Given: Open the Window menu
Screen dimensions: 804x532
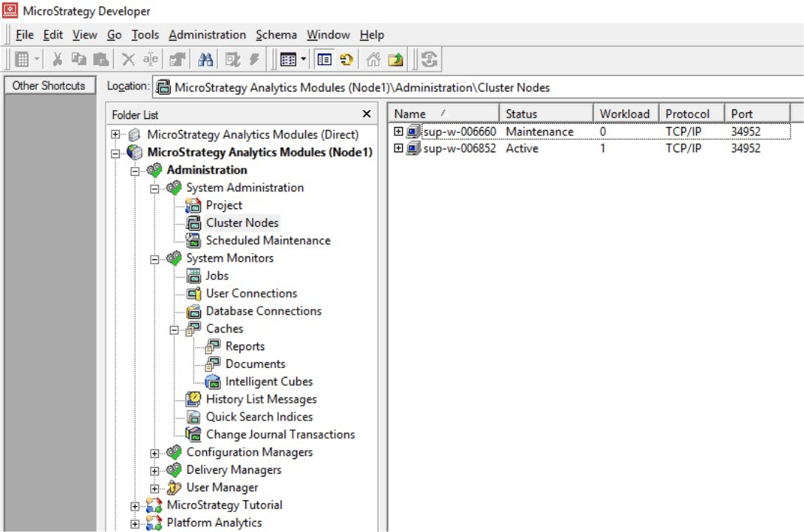Looking at the screenshot, I should click(x=328, y=35).
